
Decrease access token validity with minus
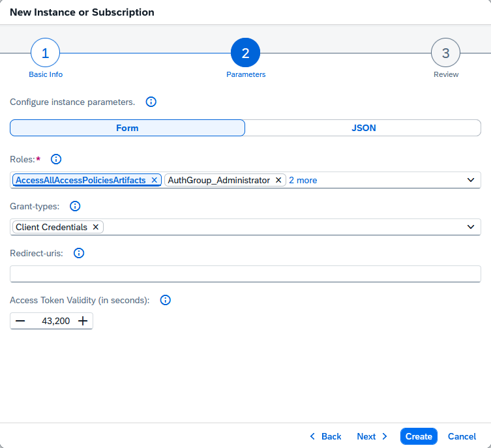(20, 321)
